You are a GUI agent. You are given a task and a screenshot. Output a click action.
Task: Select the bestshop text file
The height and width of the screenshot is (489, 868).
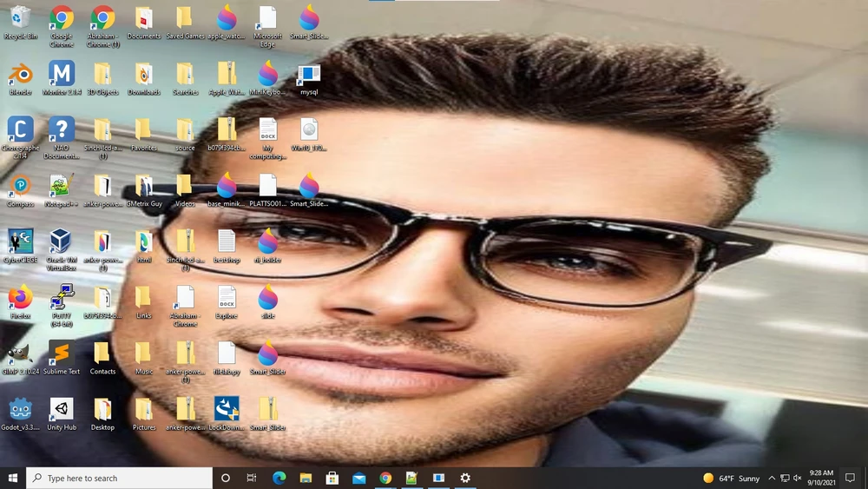click(227, 247)
